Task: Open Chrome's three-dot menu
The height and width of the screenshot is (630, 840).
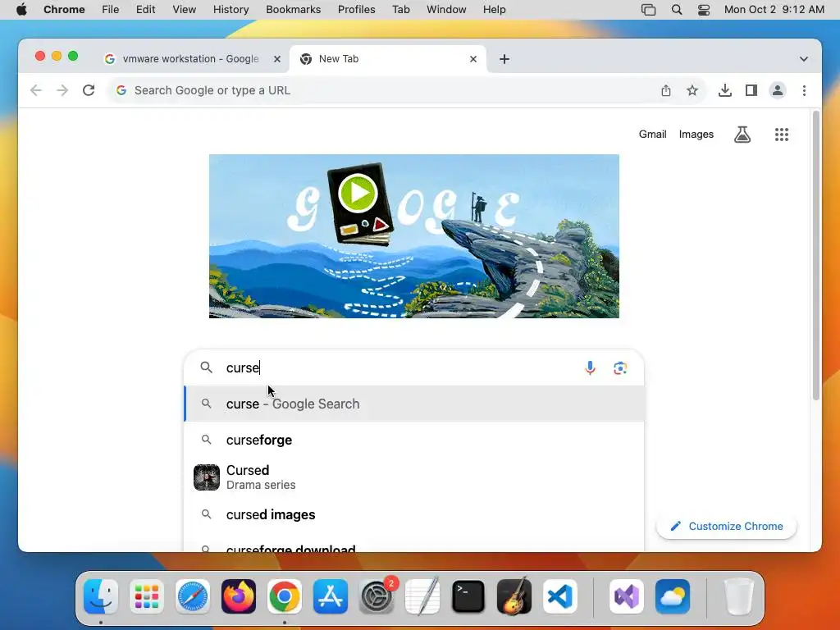Action: coord(804,90)
